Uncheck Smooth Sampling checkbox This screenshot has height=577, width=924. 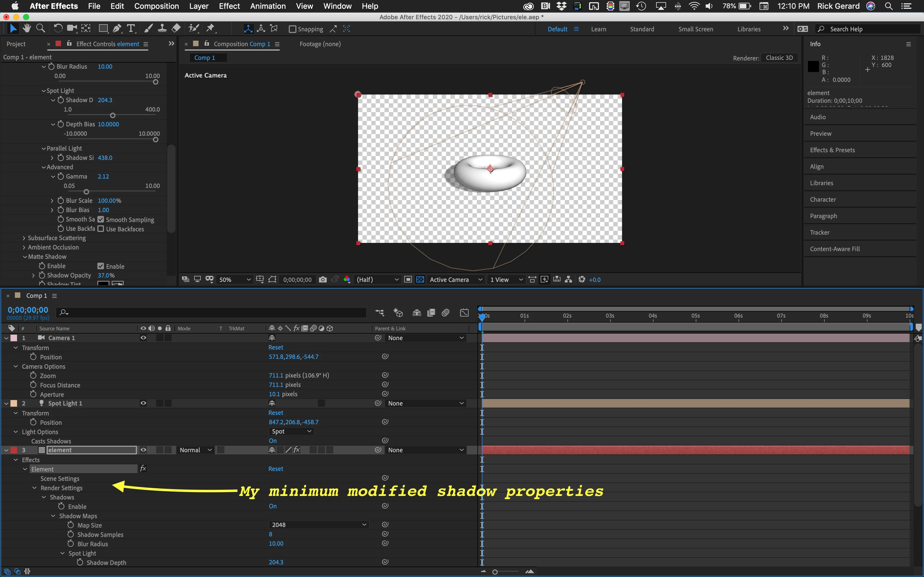coord(101,220)
